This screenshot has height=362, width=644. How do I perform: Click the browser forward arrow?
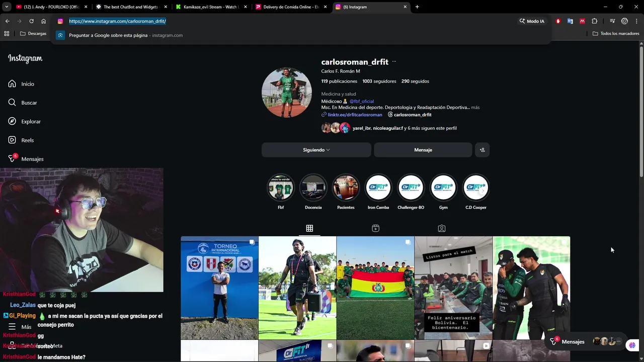(19, 21)
